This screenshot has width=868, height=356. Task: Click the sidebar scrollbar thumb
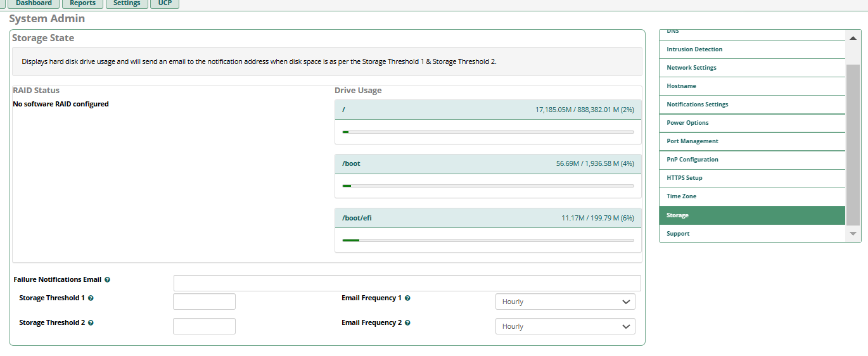point(853,144)
